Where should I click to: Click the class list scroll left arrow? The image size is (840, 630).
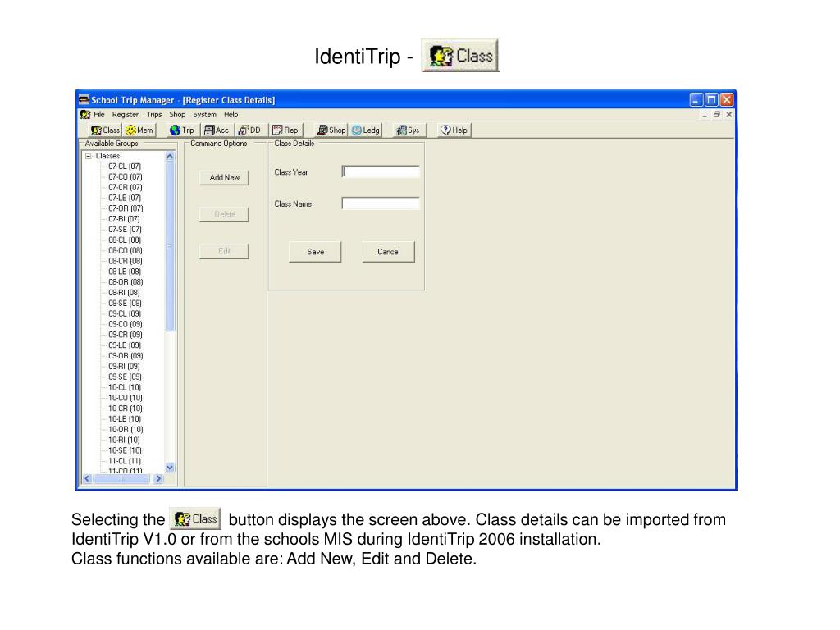pyautogui.click(x=87, y=478)
